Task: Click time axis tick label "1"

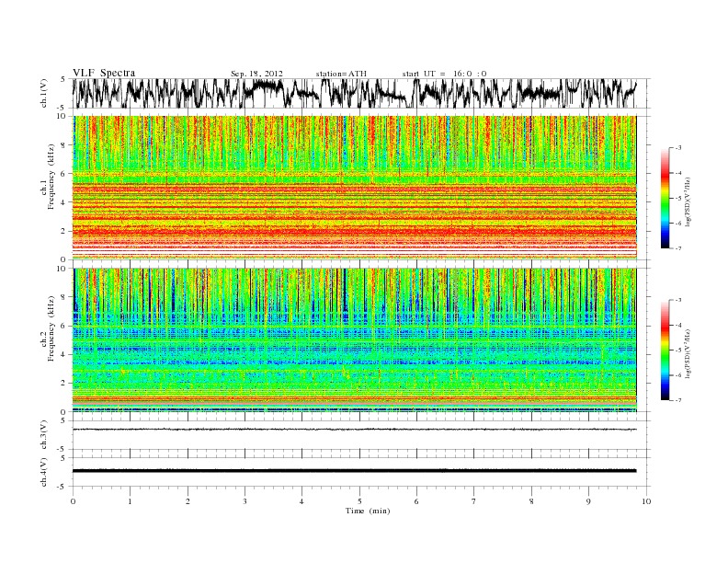Action: tap(130, 501)
